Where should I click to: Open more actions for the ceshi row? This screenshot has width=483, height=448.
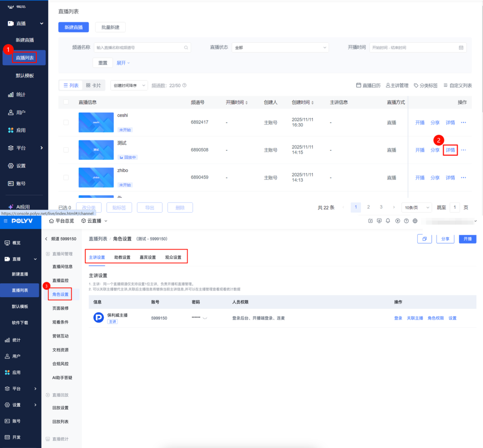[463, 122]
